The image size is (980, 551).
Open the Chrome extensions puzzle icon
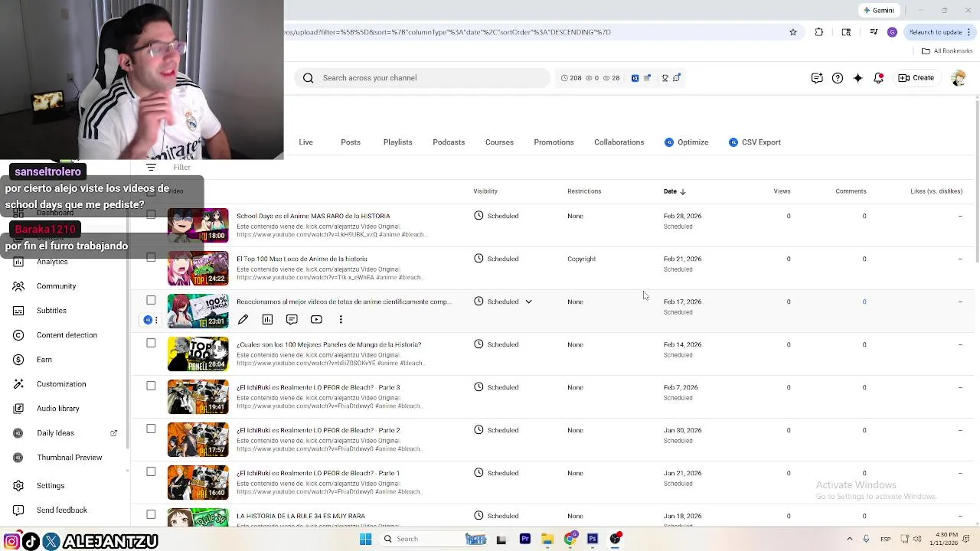(819, 32)
